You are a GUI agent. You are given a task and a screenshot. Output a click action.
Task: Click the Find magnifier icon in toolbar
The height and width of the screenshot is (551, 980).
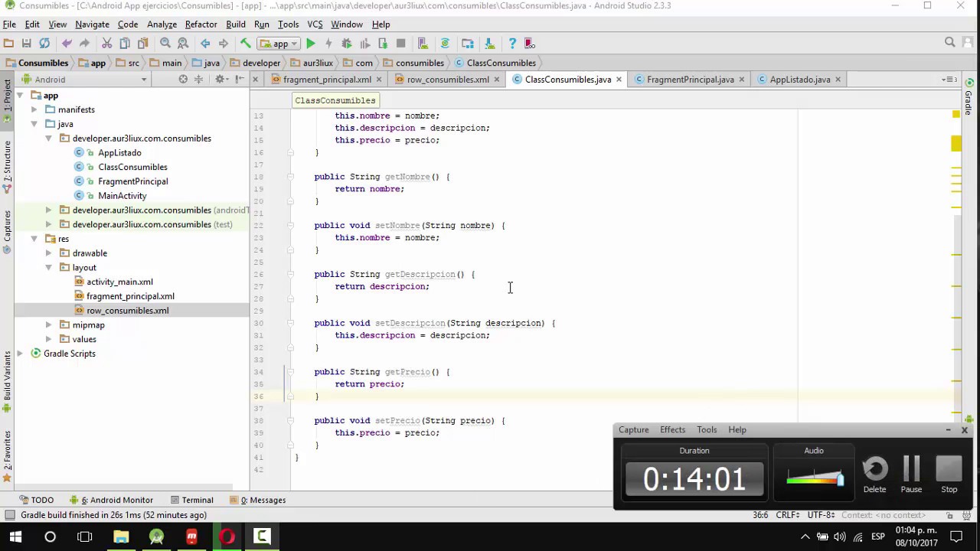[165, 44]
